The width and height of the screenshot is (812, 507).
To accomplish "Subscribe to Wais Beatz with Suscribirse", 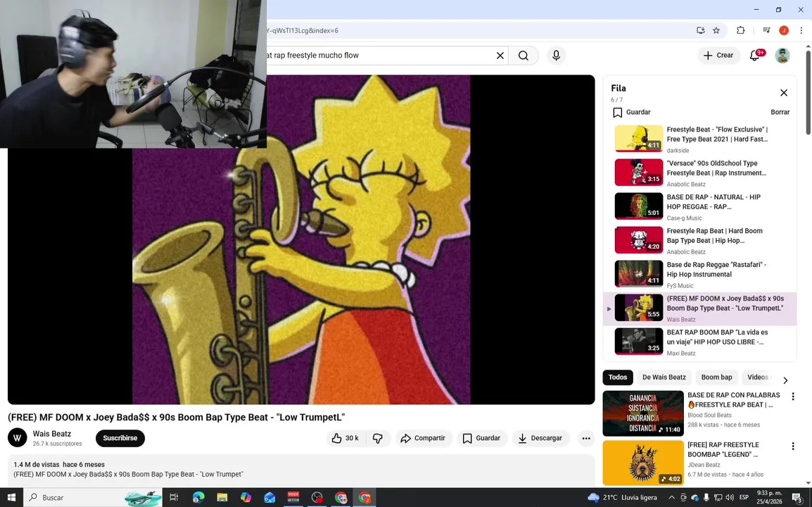I will click(x=120, y=438).
